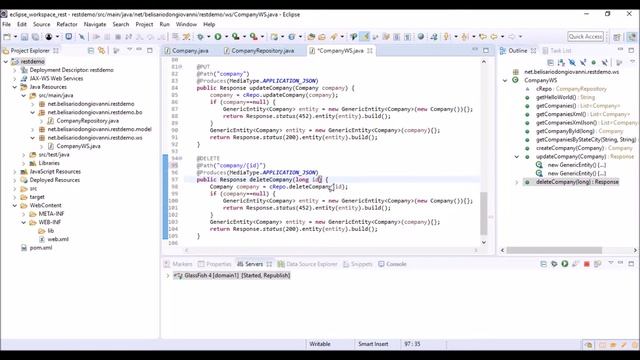Select getCompanyById(long) in Outline

coord(579,131)
